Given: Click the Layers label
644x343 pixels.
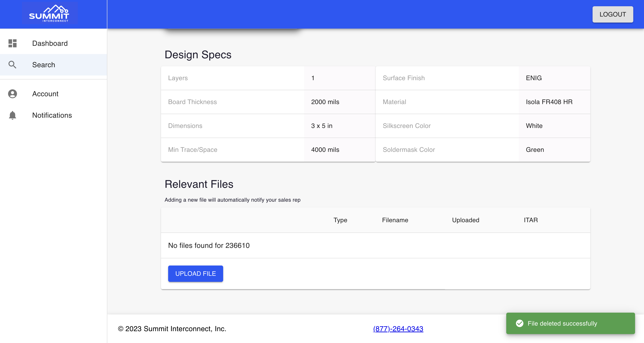Looking at the screenshot, I should (178, 78).
